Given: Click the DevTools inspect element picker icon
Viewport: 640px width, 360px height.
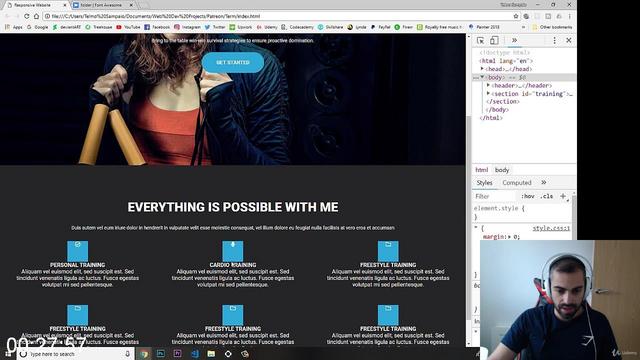Looking at the screenshot, I should point(480,40).
